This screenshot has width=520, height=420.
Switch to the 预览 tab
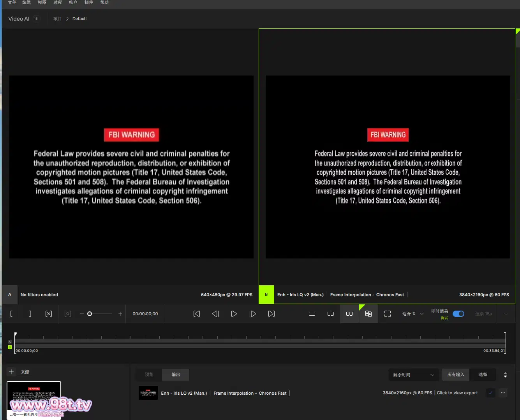(x=149, y=374)
